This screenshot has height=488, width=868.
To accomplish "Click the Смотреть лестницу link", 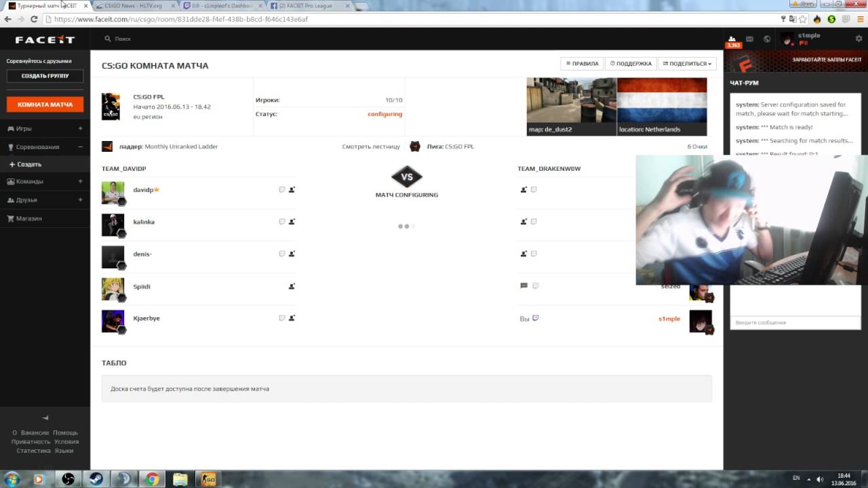I will pos(371,146).
